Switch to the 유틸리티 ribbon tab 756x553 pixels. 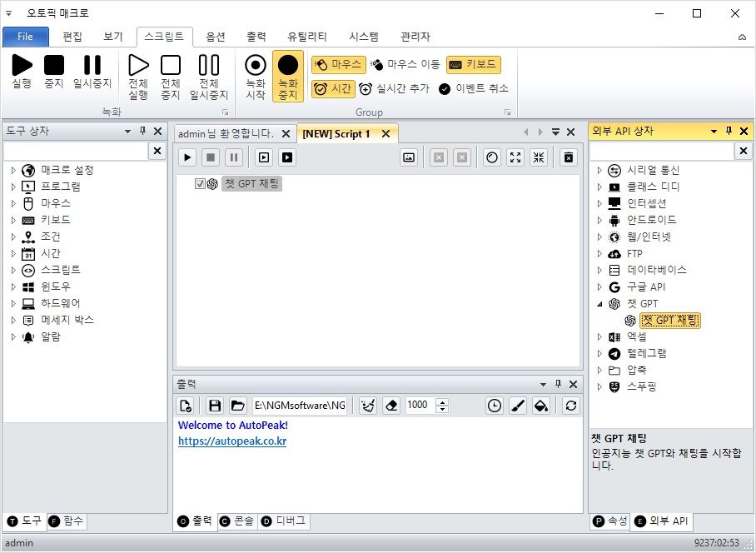click(307, 37)
